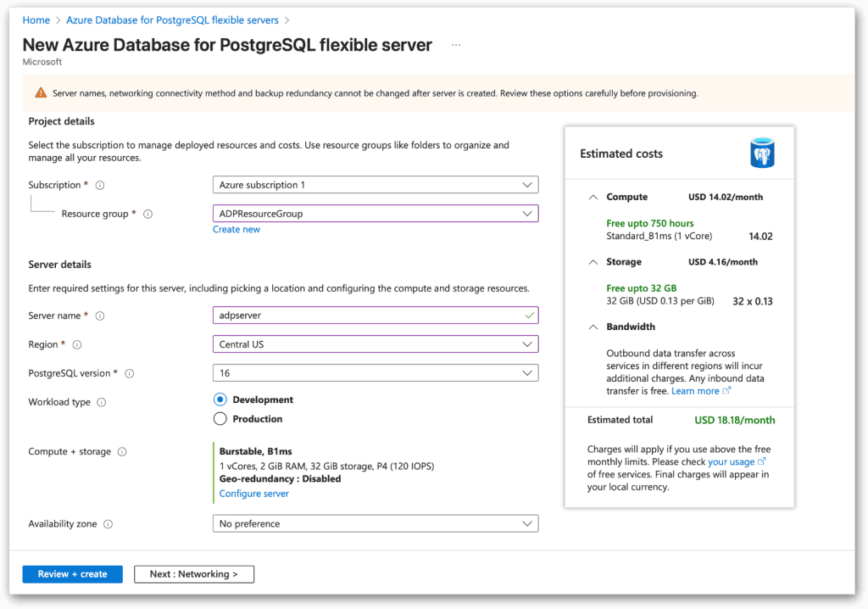Click inside the Server name field
Screen dimensions: 868x609
(x=373, y=315)
